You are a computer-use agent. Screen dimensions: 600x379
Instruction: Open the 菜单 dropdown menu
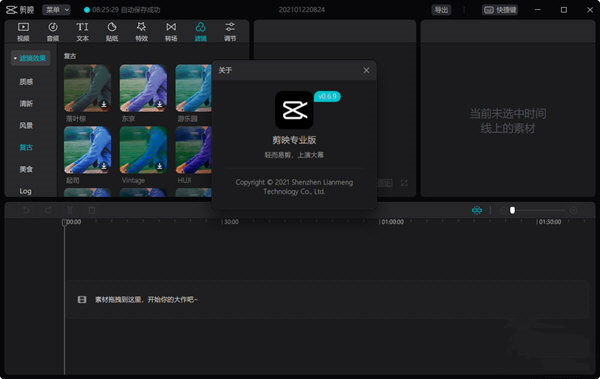(56, 10)
